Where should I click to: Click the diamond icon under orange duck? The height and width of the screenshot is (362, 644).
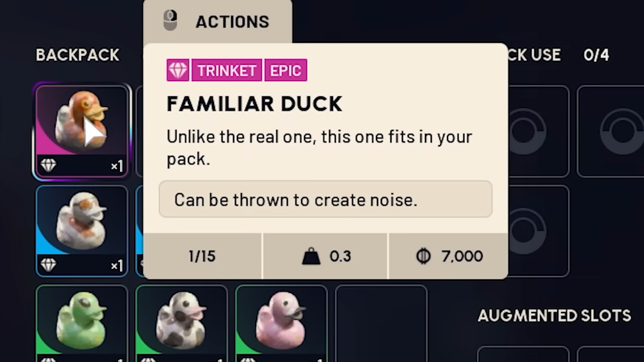pos(48,165)
